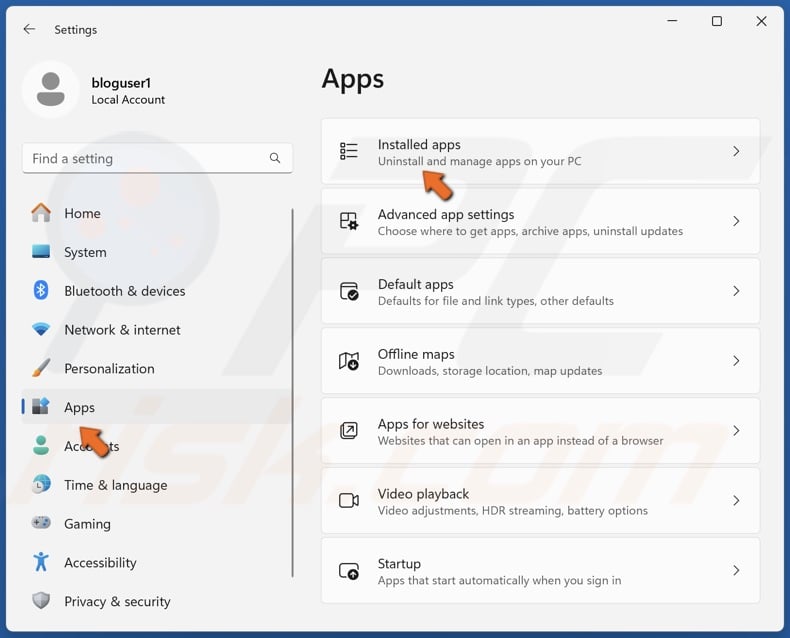Open Gaming settings
Screen dimensions: 790x638
click(x=156, y=524)
